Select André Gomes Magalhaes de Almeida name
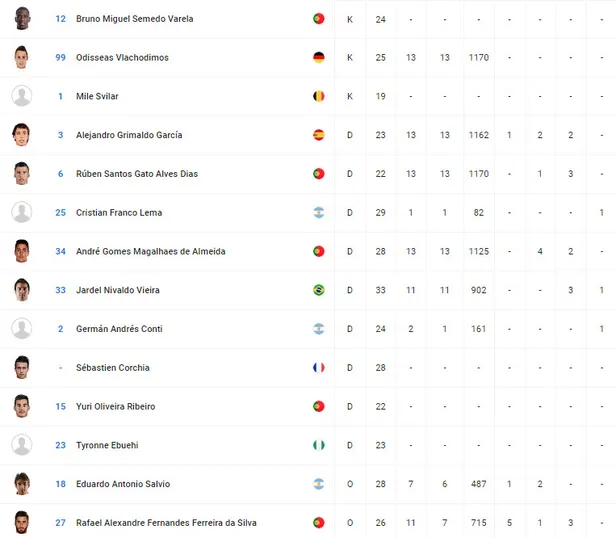The width and height of the screenshot is (616, 538). (x=151, y=251)
